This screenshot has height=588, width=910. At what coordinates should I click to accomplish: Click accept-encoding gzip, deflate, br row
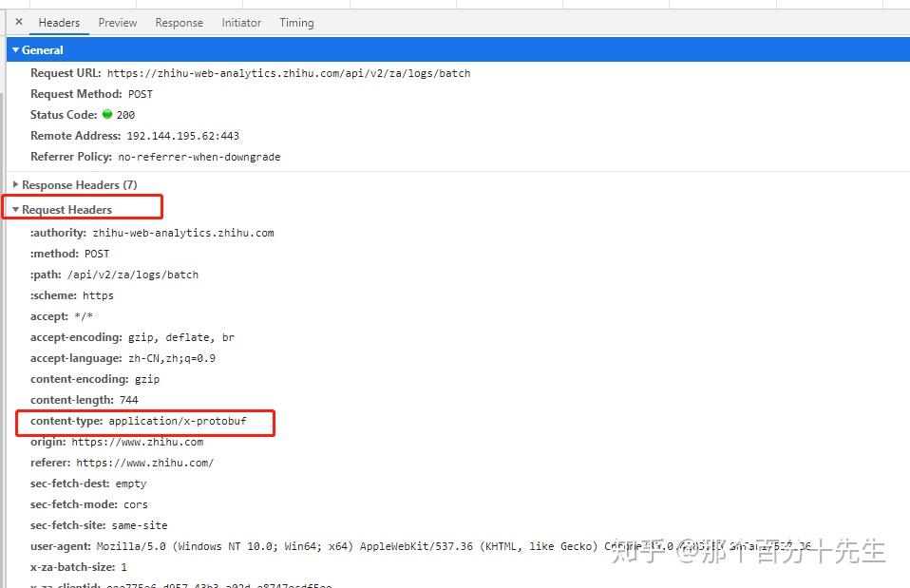click(132, 337)
